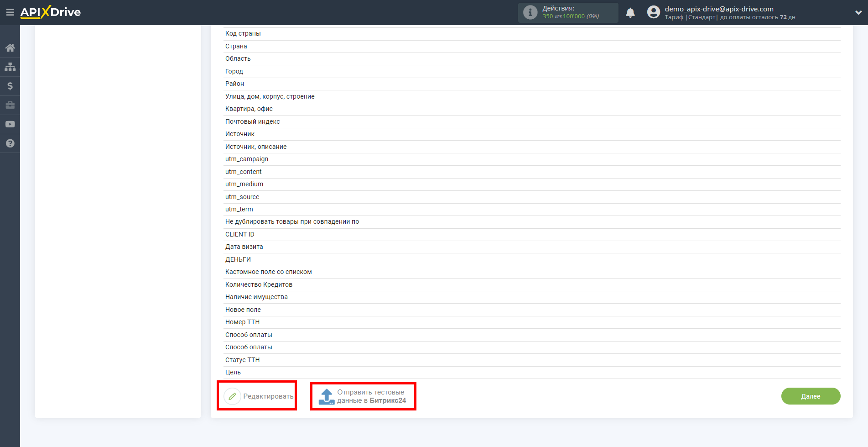Image resolution: width=868 pixels, height=447 pixels.
Task: Select the Страна row
Action: click(532, 47)
